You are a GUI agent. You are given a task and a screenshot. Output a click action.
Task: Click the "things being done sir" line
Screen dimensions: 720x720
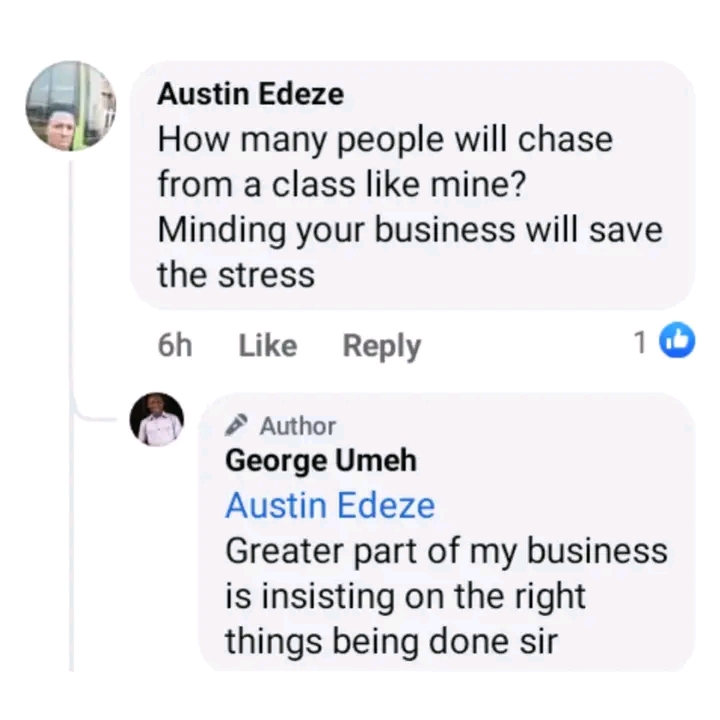[x=392, y=642]
